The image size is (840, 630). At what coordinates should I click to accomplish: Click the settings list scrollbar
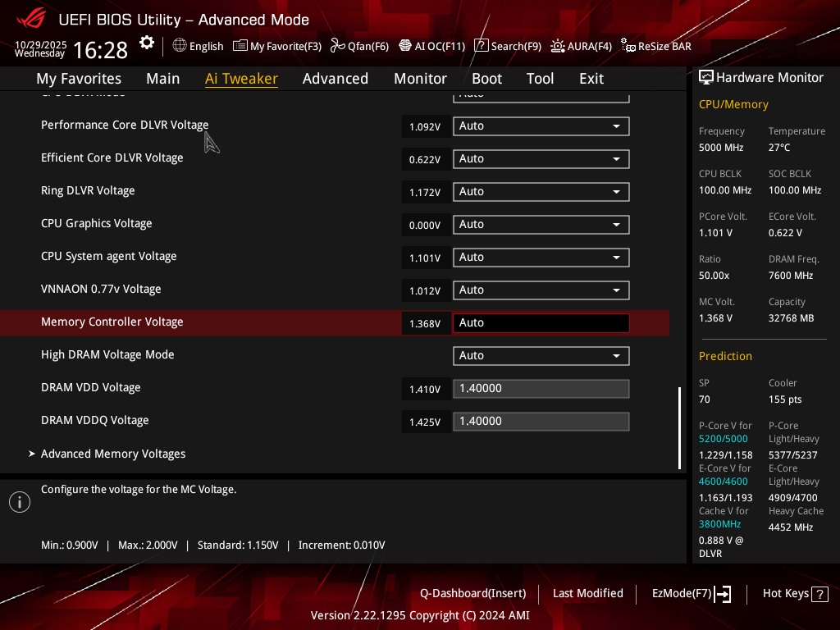(680, 428)
